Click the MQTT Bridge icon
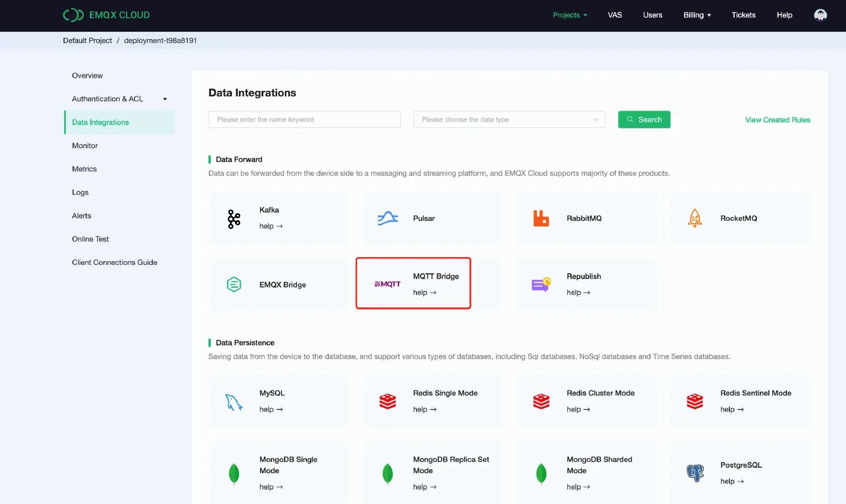Image resolution: width=846 pixels, height=504 pixels. click(387, 284)
